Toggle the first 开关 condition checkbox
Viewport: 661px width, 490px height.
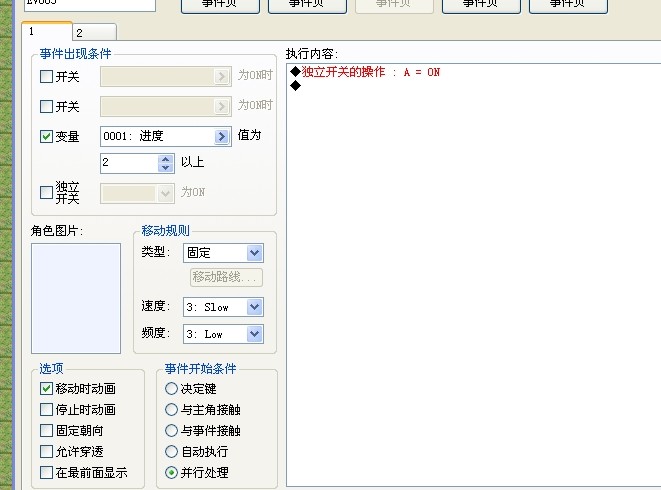tap(46, 76)
